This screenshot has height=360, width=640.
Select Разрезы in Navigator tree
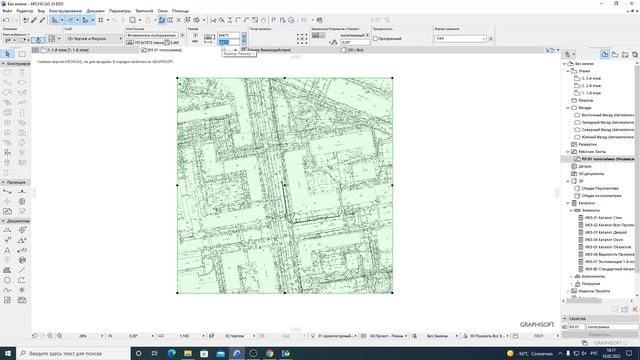pos(585,100)
